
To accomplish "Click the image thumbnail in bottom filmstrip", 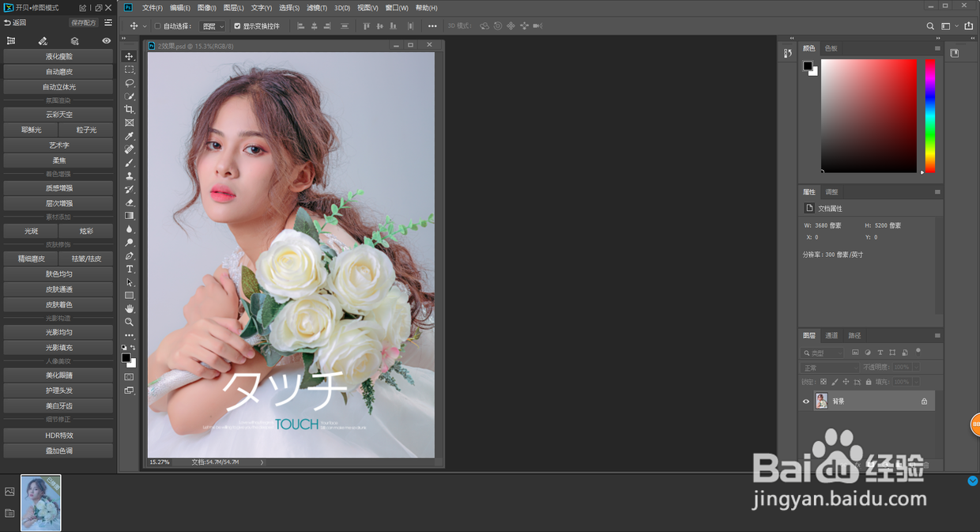I will [x=41, y=503].
